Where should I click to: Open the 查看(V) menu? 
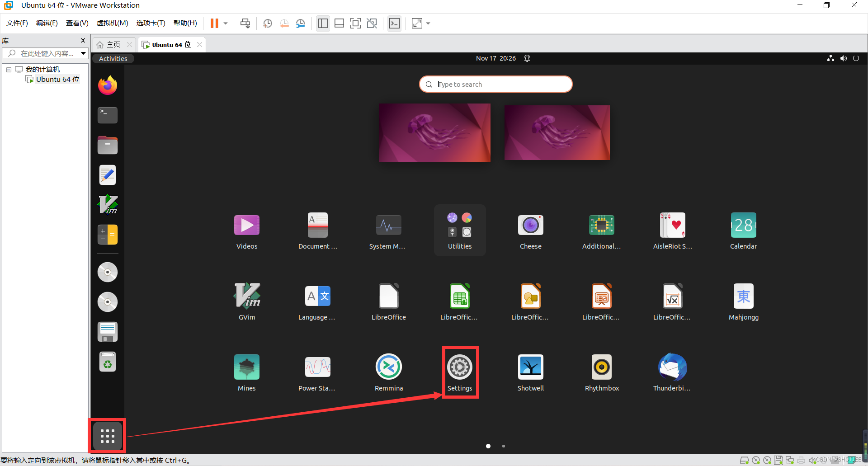pos(77,23)
